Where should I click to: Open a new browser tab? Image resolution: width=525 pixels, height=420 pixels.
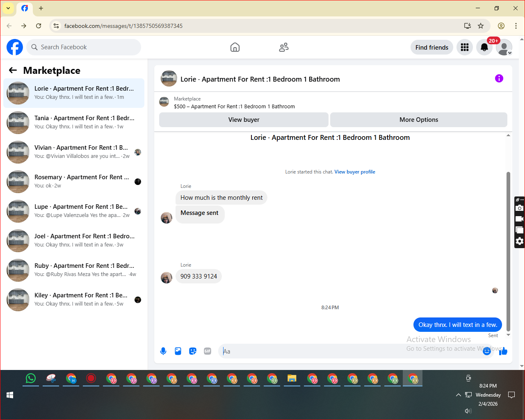point(41,8)
